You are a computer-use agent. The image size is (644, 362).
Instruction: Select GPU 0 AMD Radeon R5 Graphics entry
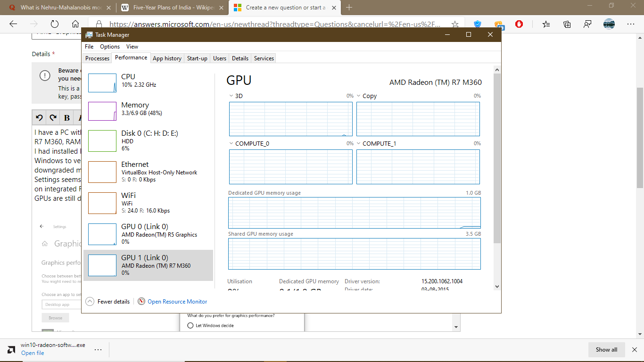tap(148, 234)
